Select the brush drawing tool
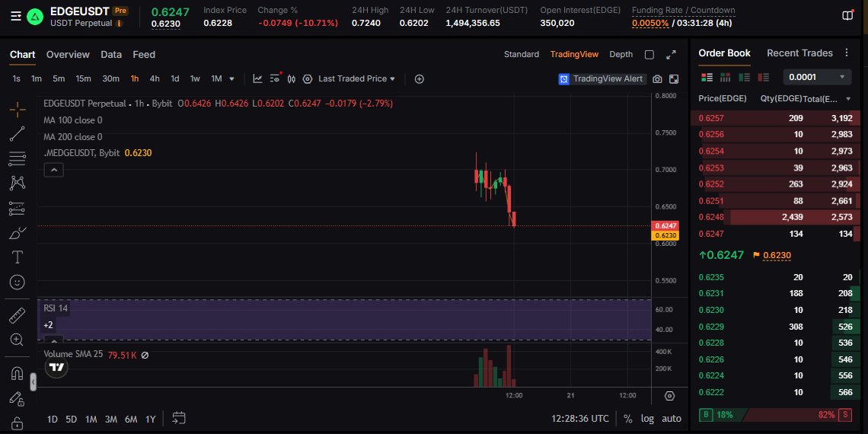Viewport: 868px width, 434px height. (x=18, y=233)
